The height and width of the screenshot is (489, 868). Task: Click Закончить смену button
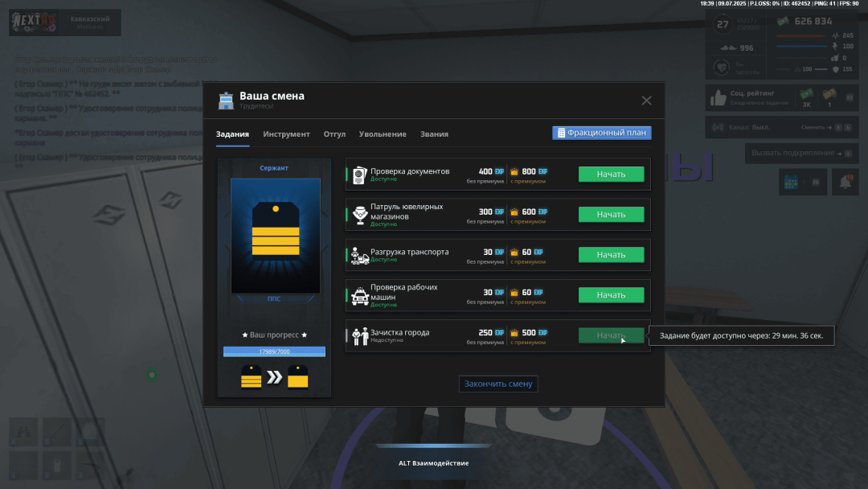(498, 384)
